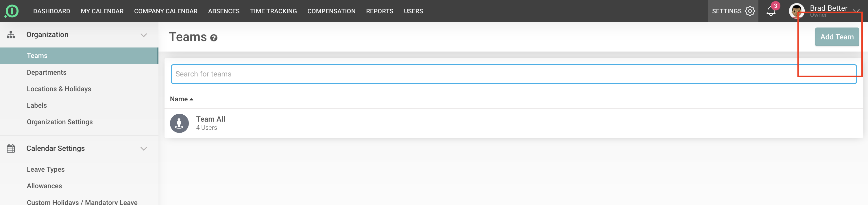The height and width of the screenshot is (205, 868).
Task: Open the notifications bell
Action: coord(771,11)
